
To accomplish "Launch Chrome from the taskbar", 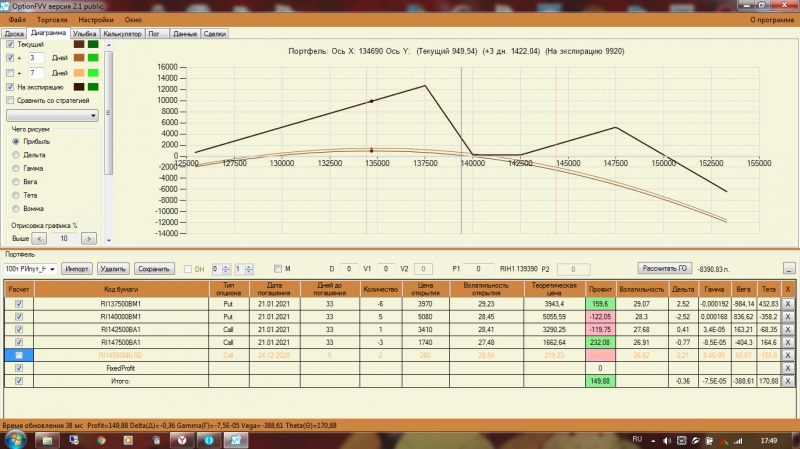I will [x=101, y=440].
